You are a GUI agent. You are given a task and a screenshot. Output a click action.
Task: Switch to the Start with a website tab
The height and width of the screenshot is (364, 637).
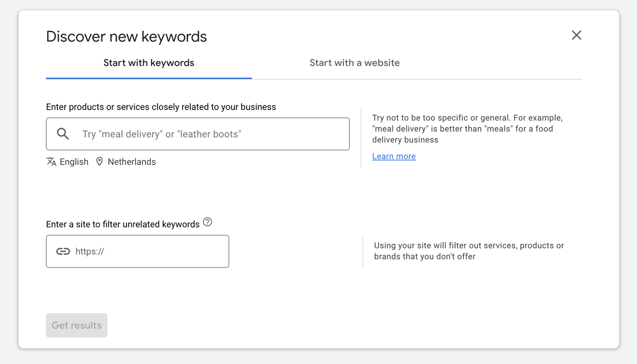pos(355,63)
